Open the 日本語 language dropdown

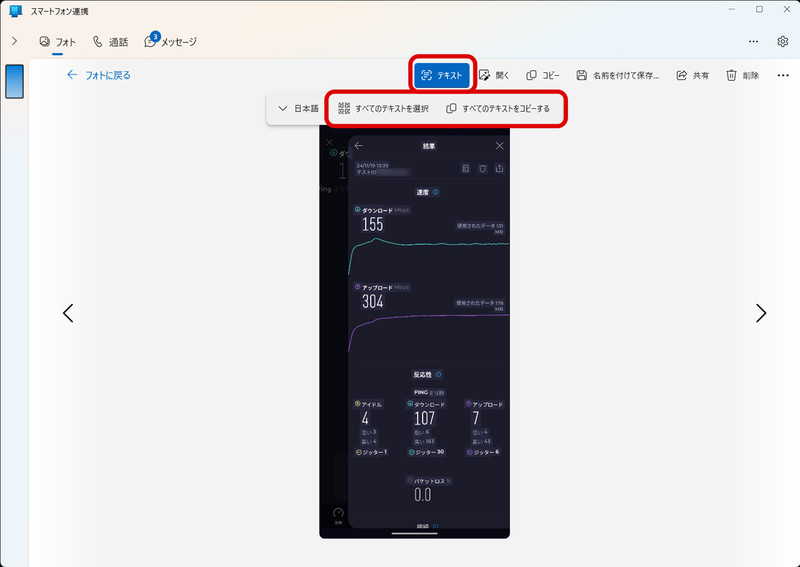[298, 108]
